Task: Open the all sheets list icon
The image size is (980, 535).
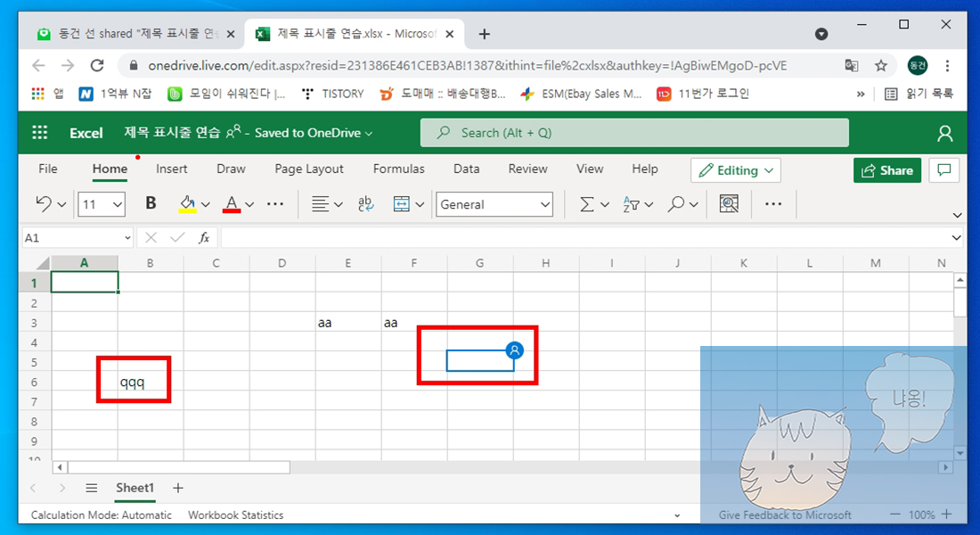Action: [x=91, y=488]
